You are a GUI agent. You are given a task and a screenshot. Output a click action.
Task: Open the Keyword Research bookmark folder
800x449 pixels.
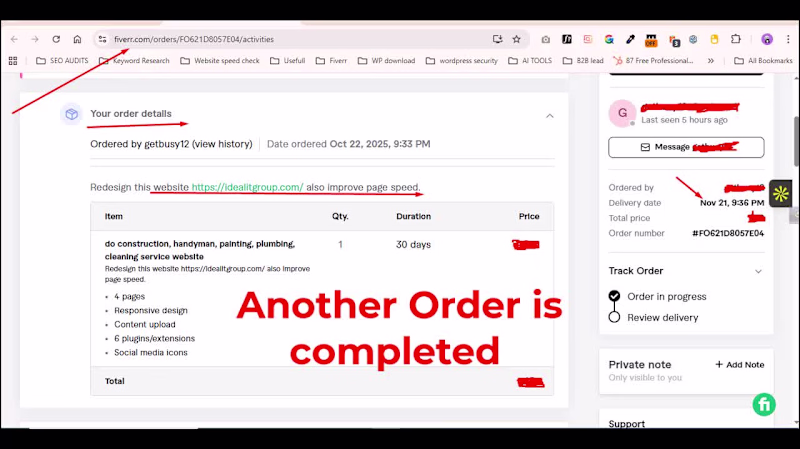[x=134, y=61]
